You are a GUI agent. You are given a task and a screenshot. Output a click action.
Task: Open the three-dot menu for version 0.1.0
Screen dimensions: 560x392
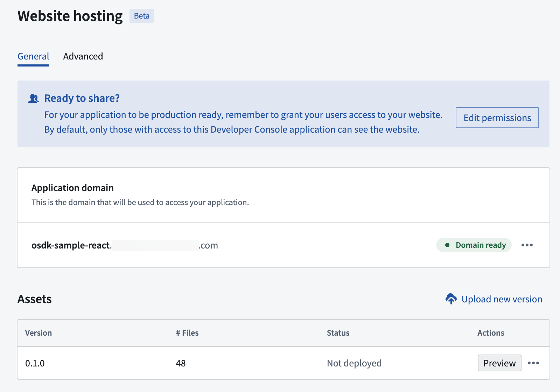click(533, 363)
